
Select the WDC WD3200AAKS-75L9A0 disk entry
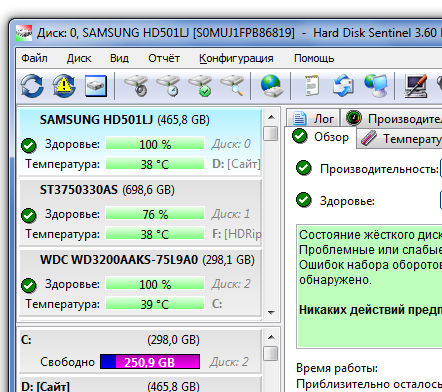tap(140, 282)
